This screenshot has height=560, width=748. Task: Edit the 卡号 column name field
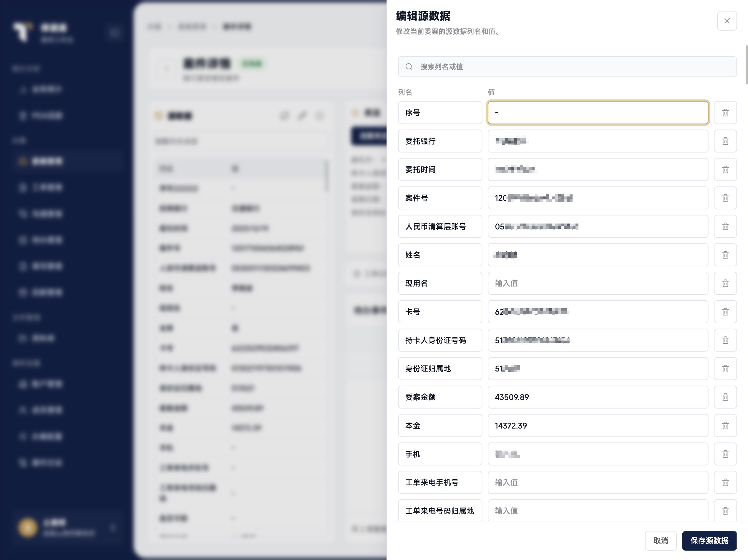[x=440, y=311]
